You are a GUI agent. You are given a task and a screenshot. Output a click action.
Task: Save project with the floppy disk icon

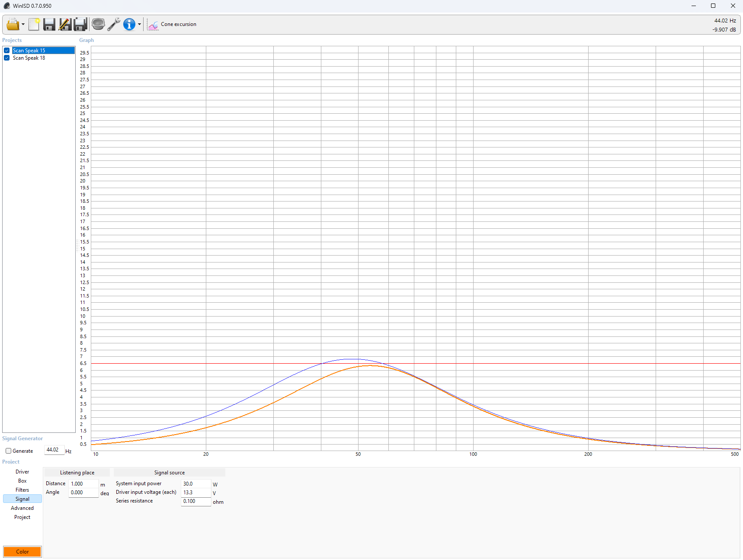49,24
